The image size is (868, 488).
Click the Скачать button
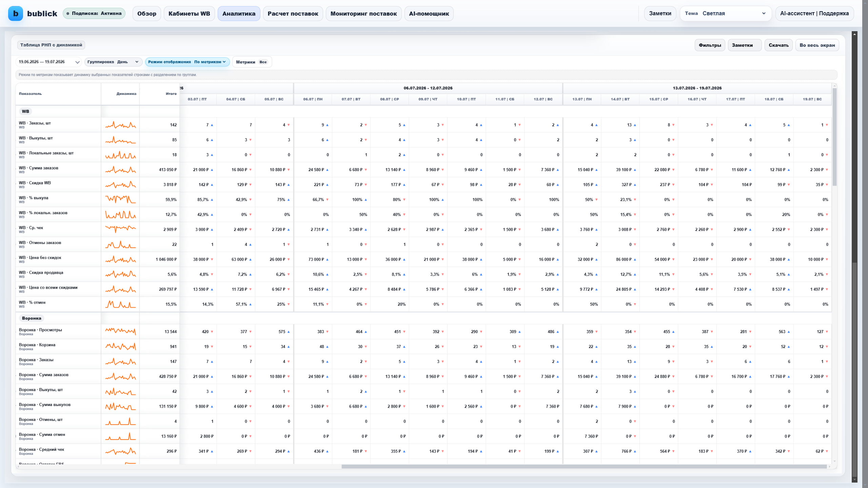[x=778, y=45]
